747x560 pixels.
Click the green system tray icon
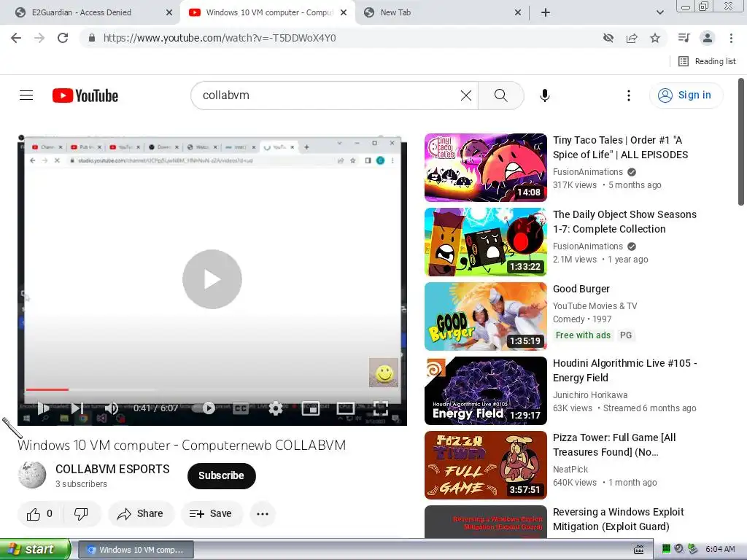(666, 549)
